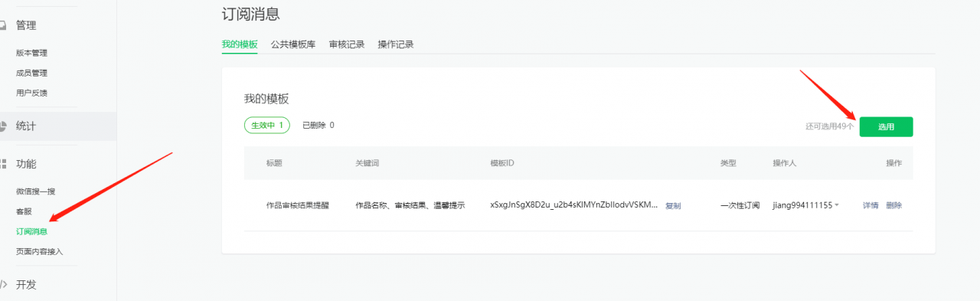Screen dimensions: 980x301
Task: Click the 我的模板 panel heading
Action: (x=266, y=99)
